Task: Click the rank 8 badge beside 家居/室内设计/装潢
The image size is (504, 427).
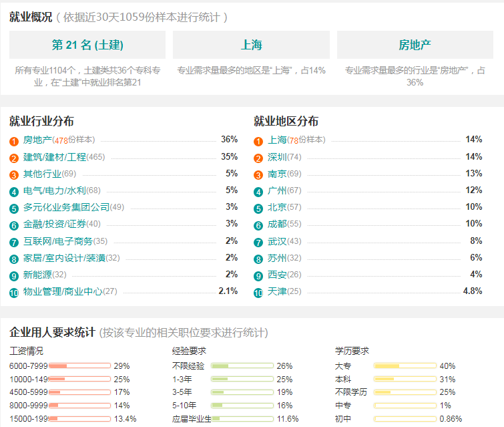Action: [14, 259]
